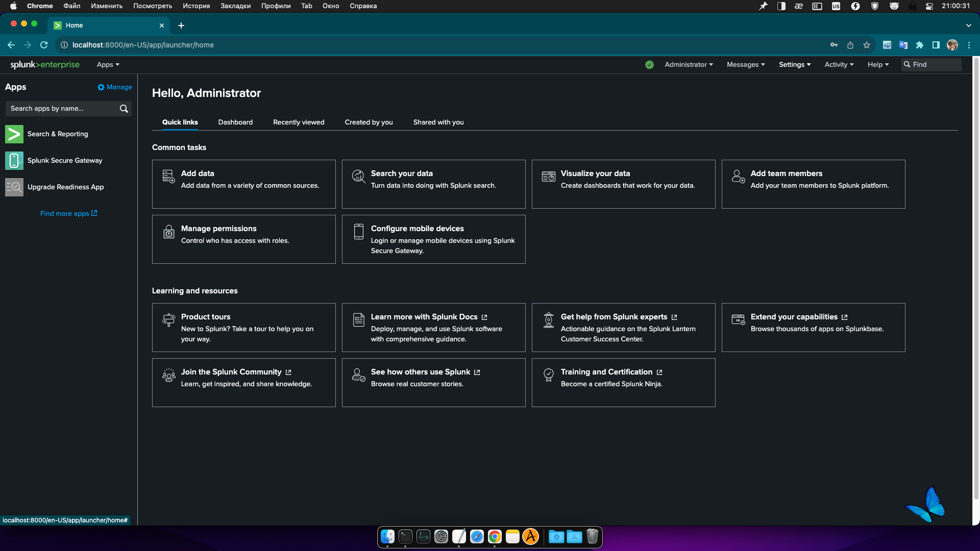Click the Splunk enterprise logo
This screenshot has height=551, width=980.
coord(45,65)
